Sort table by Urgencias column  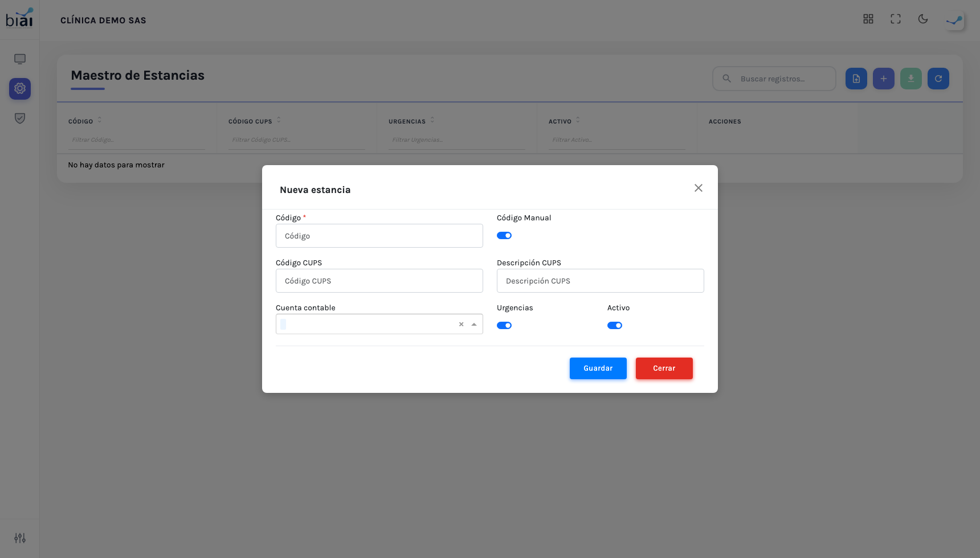tap(432, 120)
